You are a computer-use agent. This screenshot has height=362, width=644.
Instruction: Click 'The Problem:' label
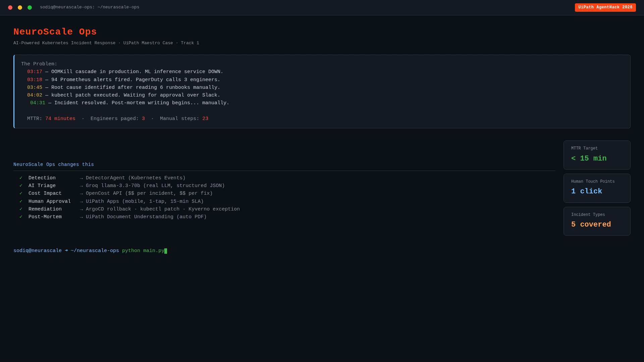click(39, 64)
